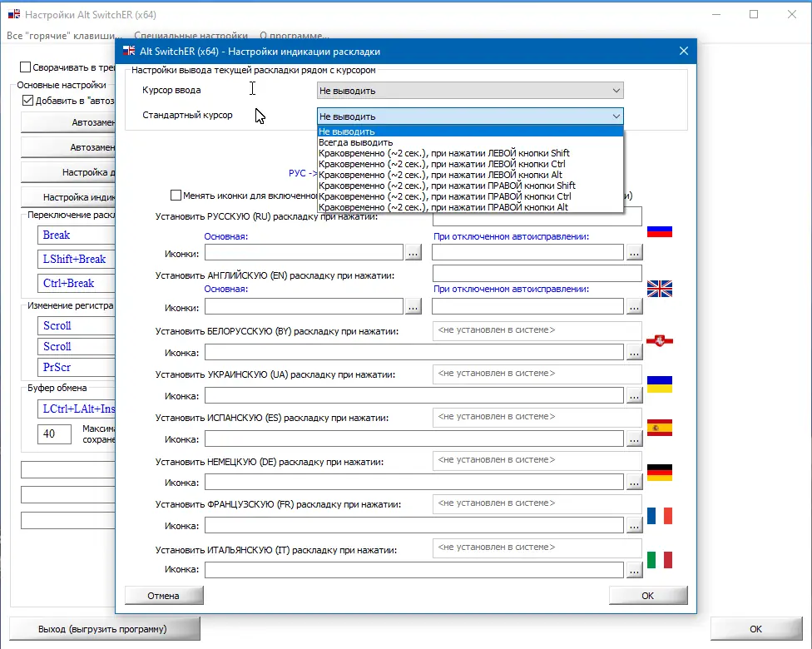Focus French icon path field
Image resolution: width=812 pixels, height=649 pixels.
click(414, 526)
